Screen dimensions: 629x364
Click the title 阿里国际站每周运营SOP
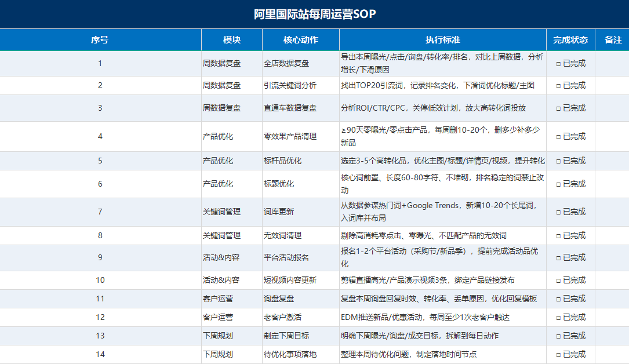314,14
